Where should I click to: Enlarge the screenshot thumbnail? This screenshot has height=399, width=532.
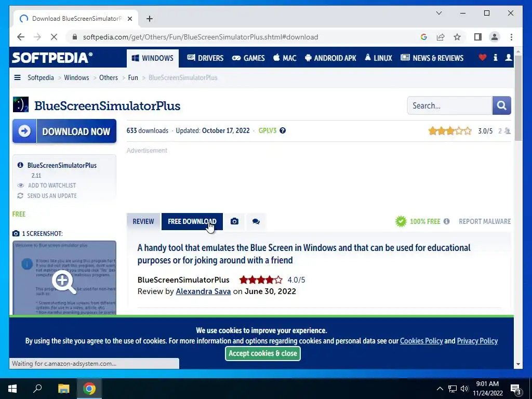[64, 277]
